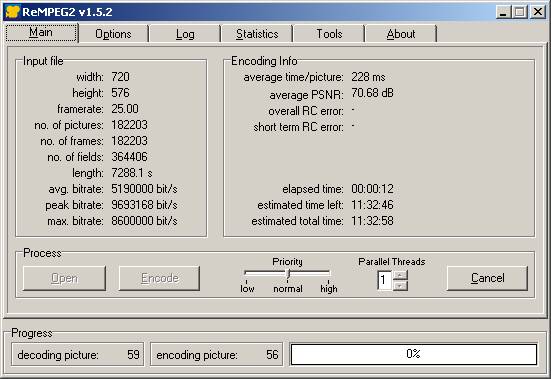Image resolution: width=551 pixels, height=379 pixels.
Task: Switch to the Main tab
Action: [x=41, y=33]
